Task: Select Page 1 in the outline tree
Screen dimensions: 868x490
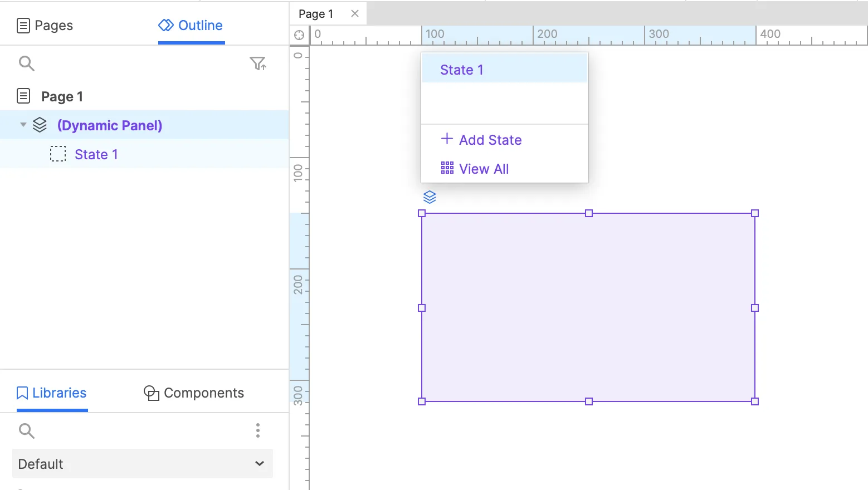Action: click(62, 96)
